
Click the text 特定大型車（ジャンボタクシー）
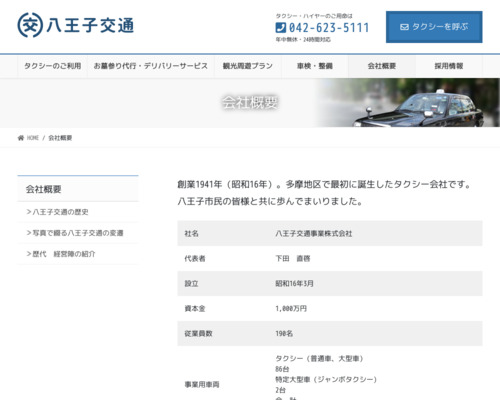[x=326, y=380]
